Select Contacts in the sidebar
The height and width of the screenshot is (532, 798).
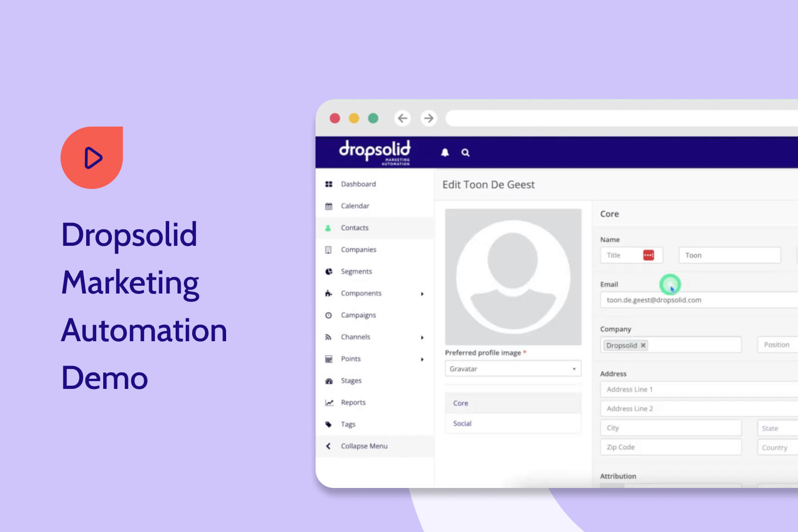(x=355, y=228)
